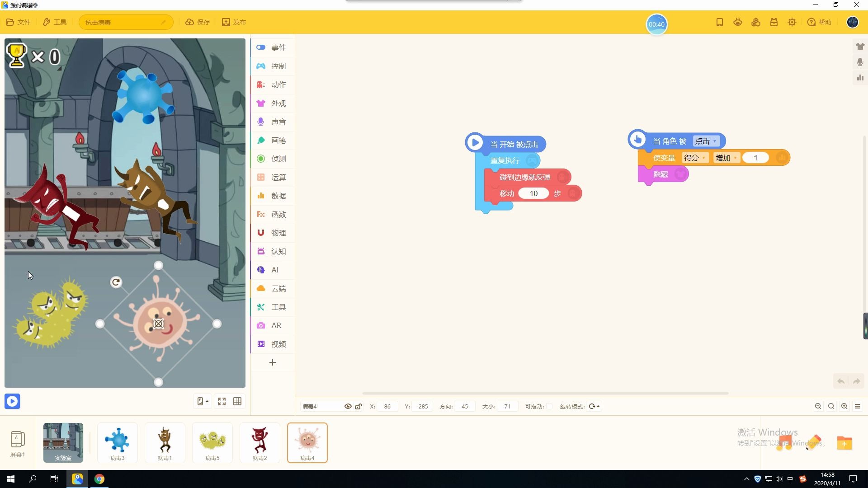Expand the 旋转模式 rotation mode dropdown
Image resolution: width=868 pixels, height=488 pixels.
click(x=594, y=406)
